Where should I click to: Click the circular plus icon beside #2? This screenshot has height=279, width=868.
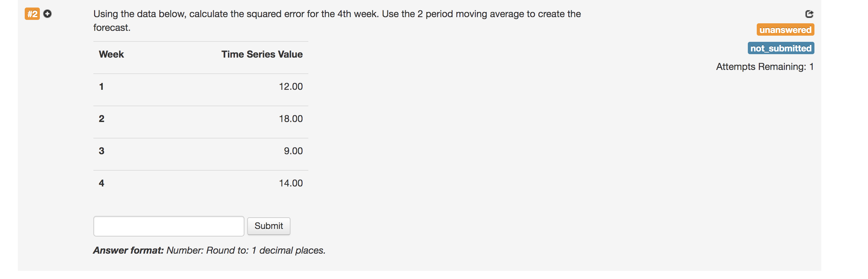pyautogui.click(x=48, y=14)
